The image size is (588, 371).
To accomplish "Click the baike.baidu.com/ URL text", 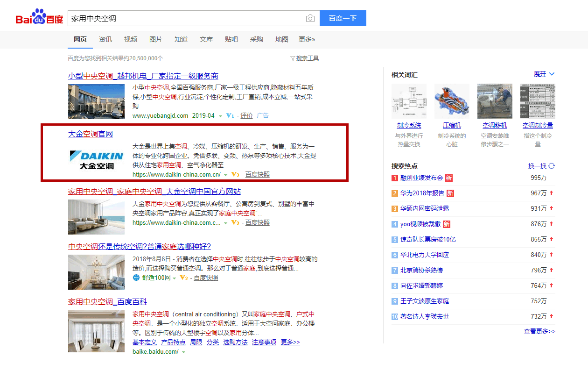I will pyautogui.click(x=155, y=351).
